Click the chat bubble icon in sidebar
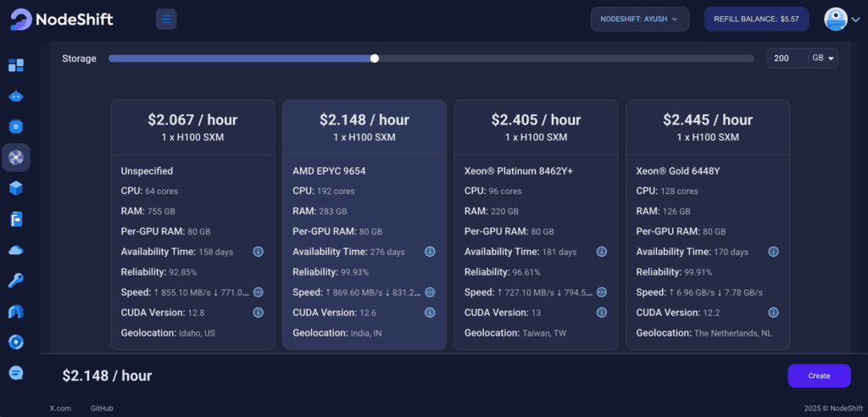 [16, 372]
